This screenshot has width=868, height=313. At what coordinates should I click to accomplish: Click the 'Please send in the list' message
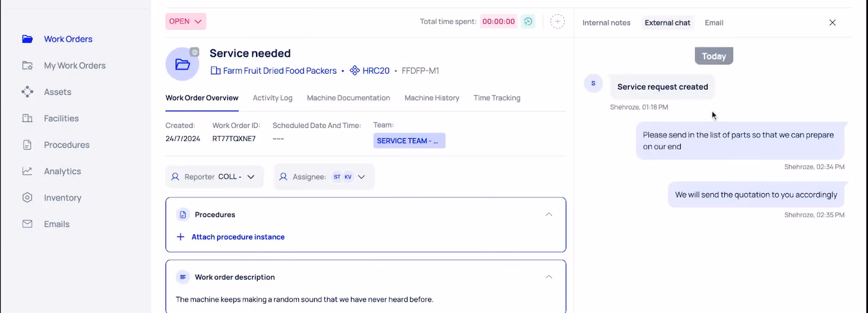[x=740, y=140]
